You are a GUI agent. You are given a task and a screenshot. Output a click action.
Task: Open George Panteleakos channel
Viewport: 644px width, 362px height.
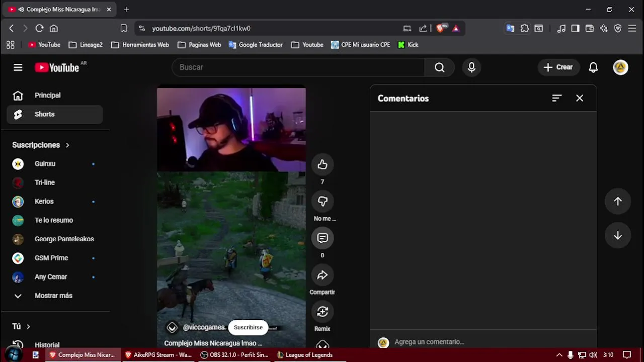[x=55, y=239]
